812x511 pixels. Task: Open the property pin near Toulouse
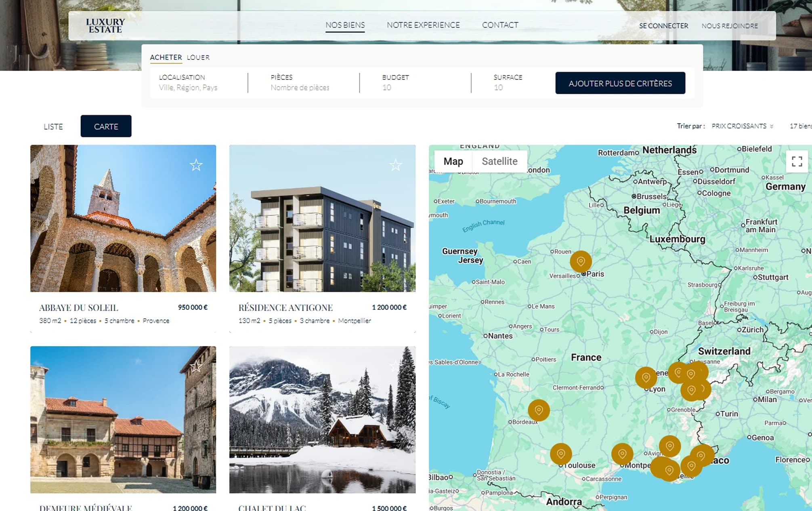coord(561,453)
